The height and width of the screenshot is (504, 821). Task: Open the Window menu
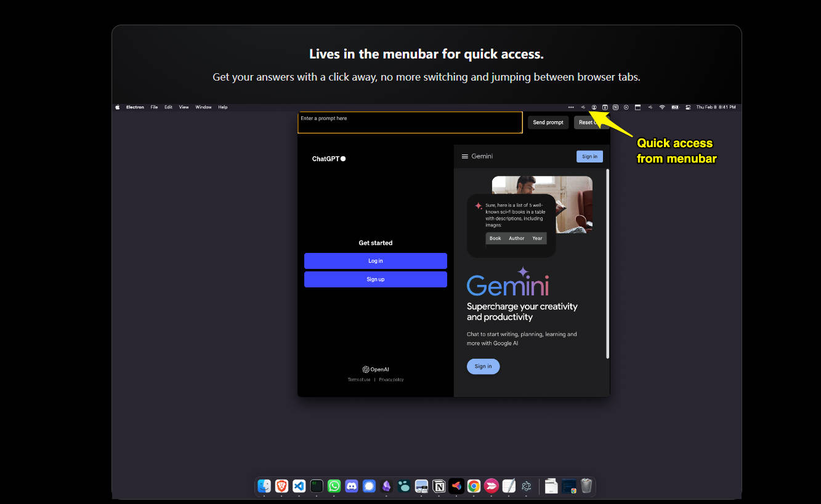coord(203,107)
